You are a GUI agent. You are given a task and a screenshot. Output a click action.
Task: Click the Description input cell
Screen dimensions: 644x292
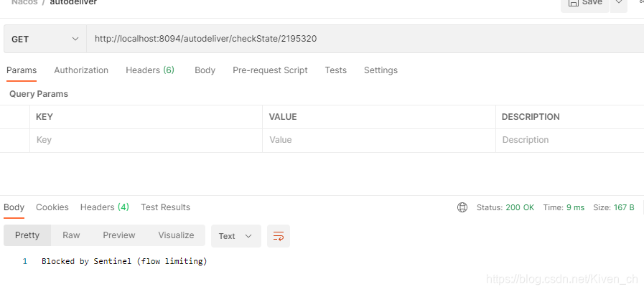coord(570,140)
